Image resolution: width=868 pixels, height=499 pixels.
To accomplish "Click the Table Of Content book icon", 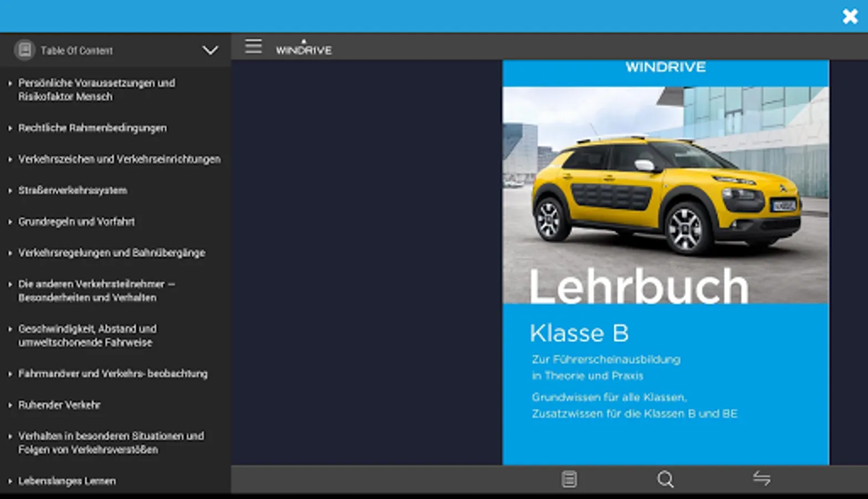I will click(24, 50).
